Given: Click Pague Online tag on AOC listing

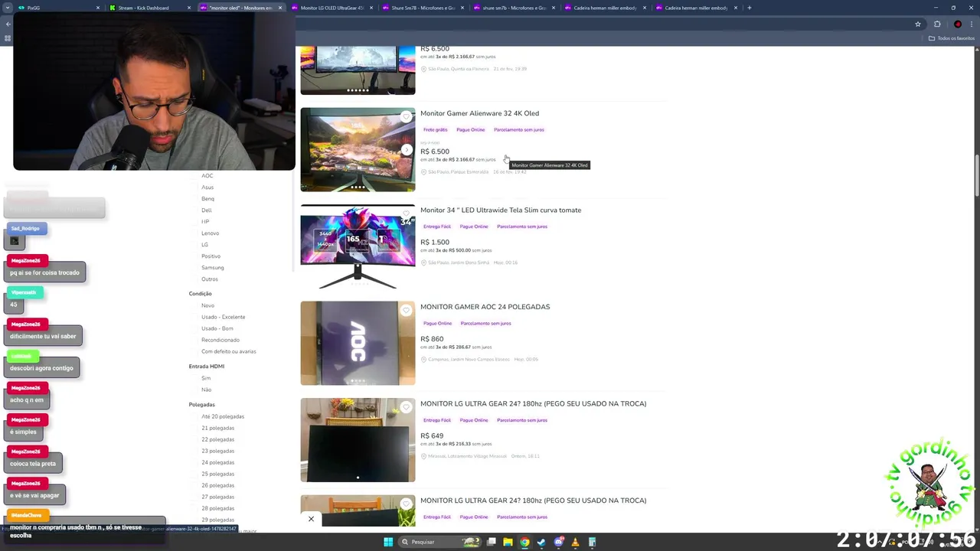Looking at the screenshot, I should tap(438, 323).
